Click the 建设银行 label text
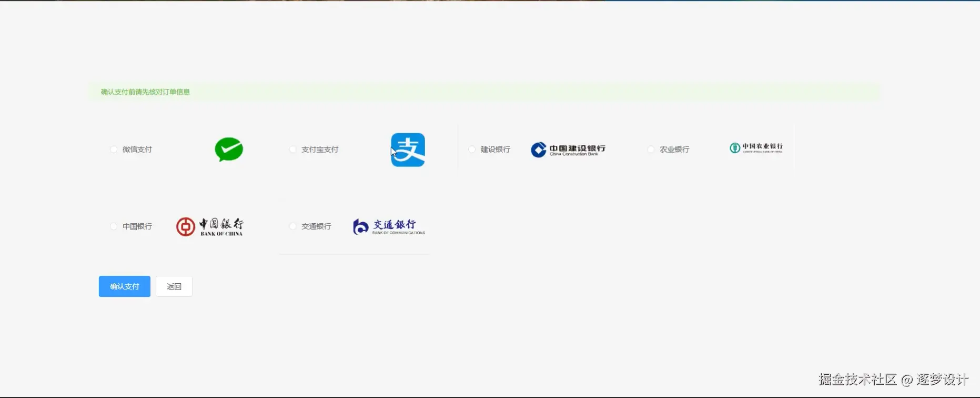 (x=496, y=150)
